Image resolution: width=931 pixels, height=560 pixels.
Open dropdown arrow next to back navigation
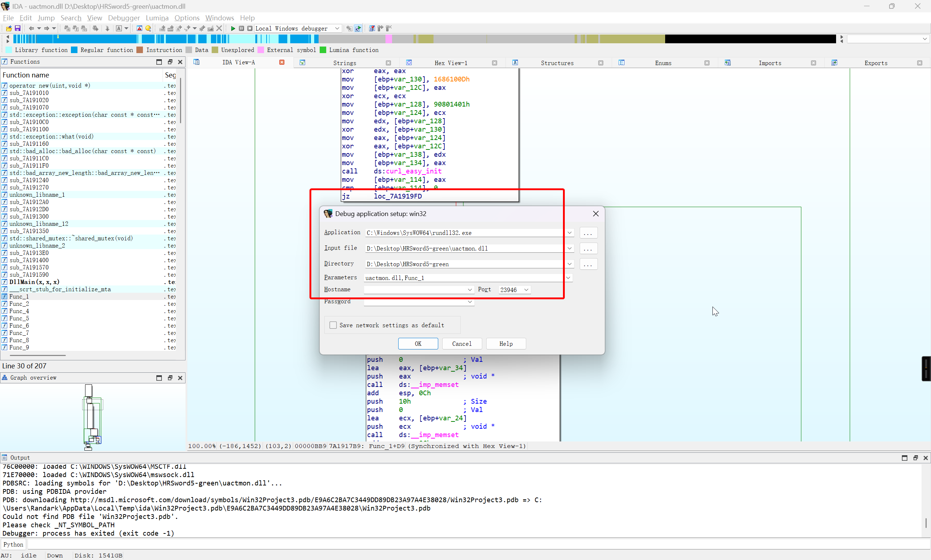pyautogui.click(x=39, y=28)
